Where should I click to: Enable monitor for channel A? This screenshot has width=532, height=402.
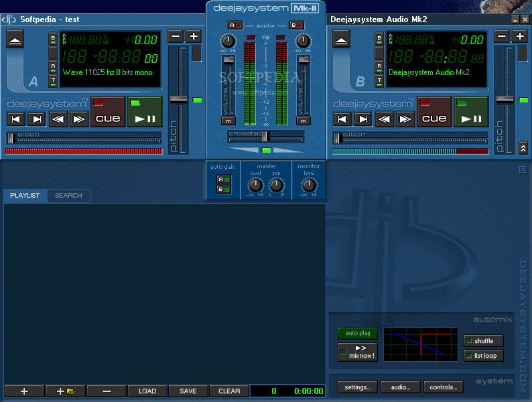pyautogui.click(x=235, y=25)
